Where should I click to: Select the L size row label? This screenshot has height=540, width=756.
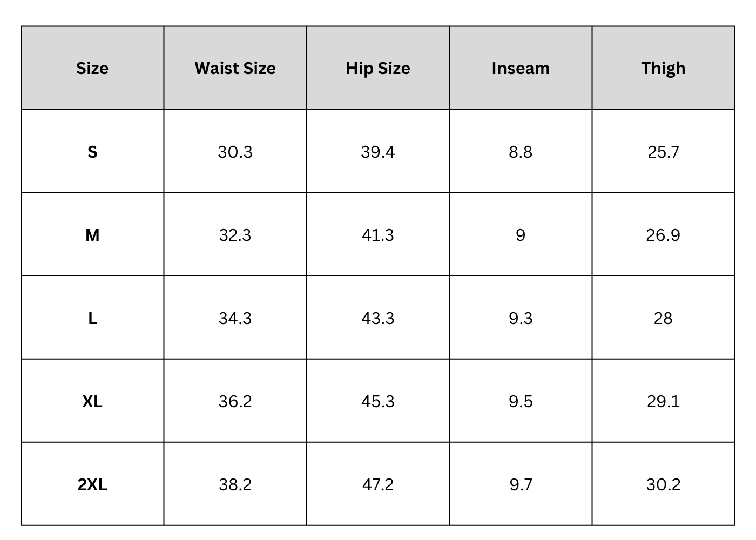coord(92,318)
